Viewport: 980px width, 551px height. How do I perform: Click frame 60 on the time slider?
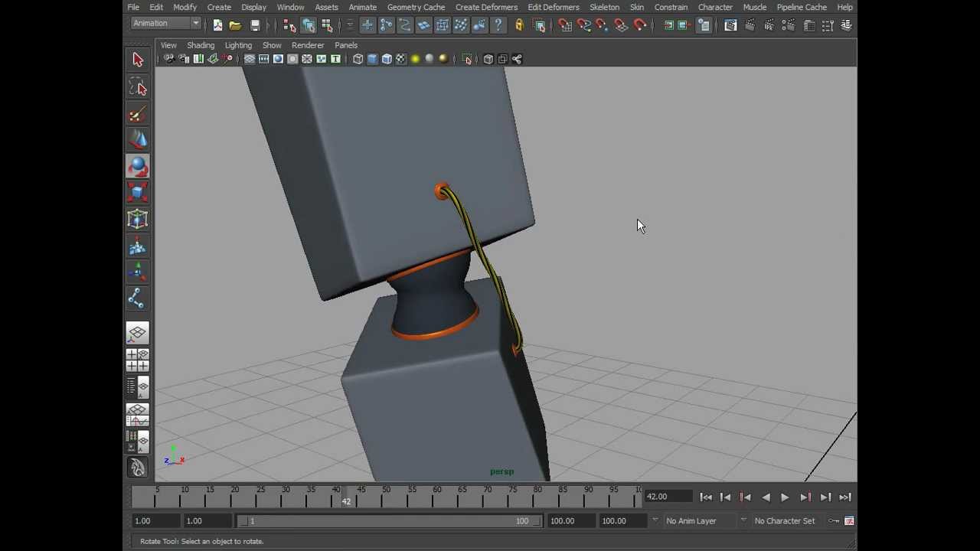pyautogui.click(x=436, y=496)
